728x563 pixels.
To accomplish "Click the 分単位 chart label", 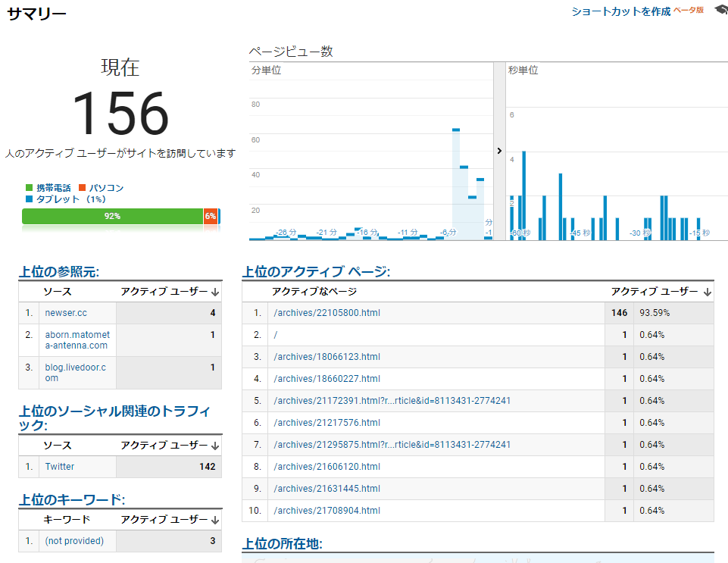I will [x=266, y=70].
